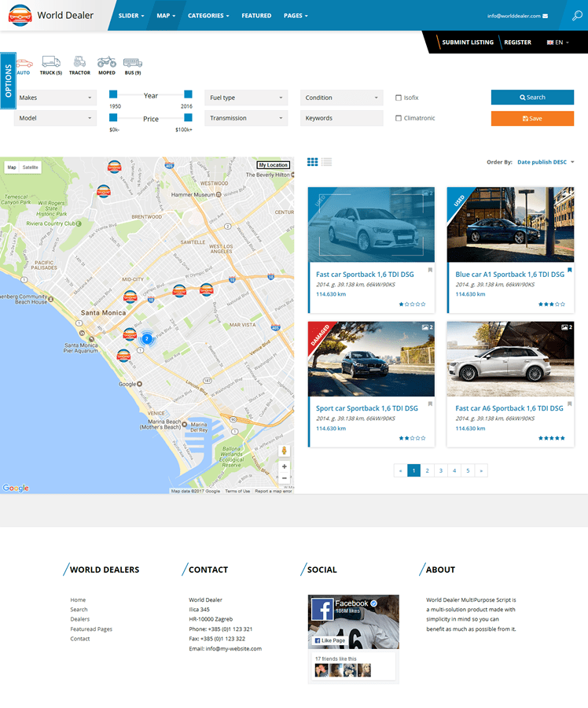Click the World Dealer logo icon

[x=20, y=16]
